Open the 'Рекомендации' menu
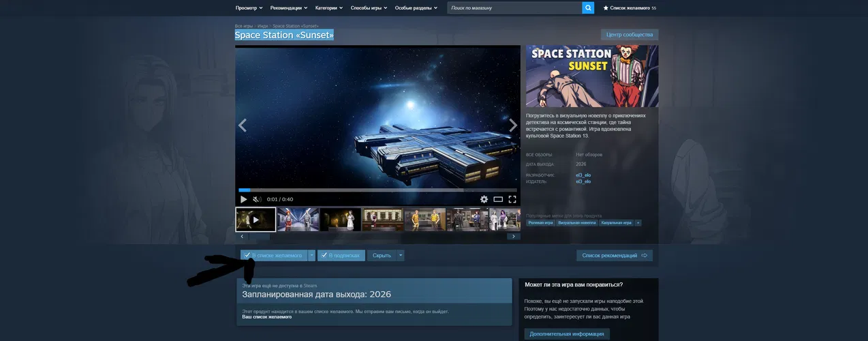 [288, 8]
